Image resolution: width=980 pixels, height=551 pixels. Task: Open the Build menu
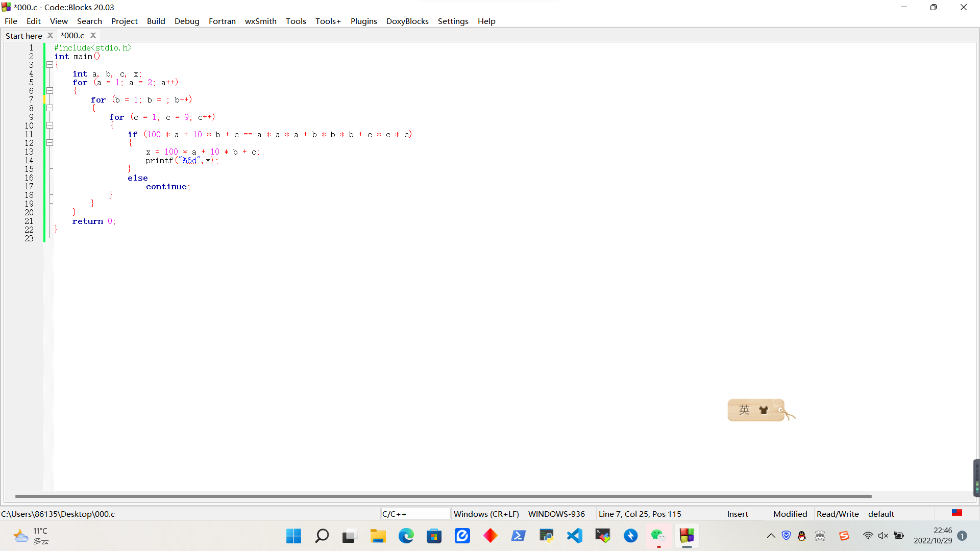pyautogui.click(x=156, y=21)
